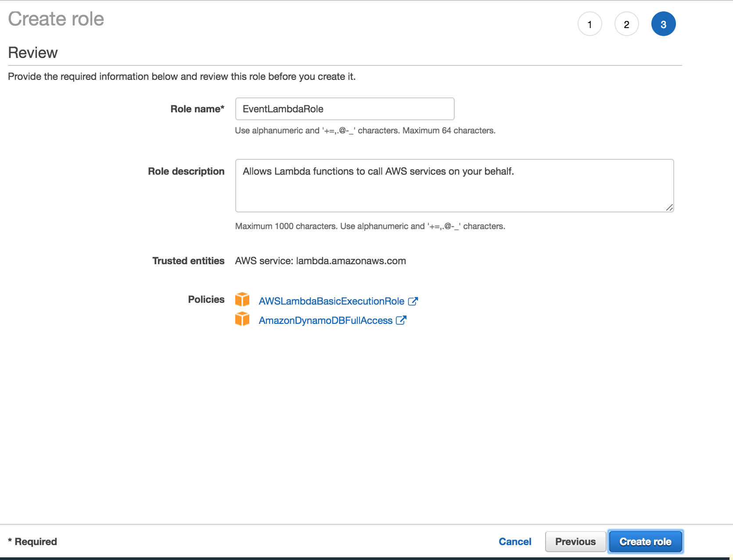This screenshot has width=733, height=560.
Task: Click the 'Policies' label
Action: pyautogui.click(x=206, y=299)
